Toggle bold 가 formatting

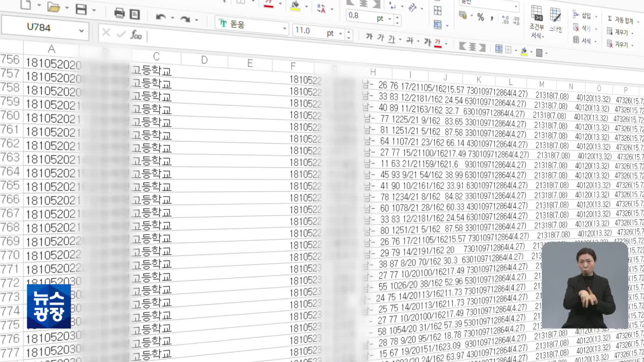tap(369, 36)
